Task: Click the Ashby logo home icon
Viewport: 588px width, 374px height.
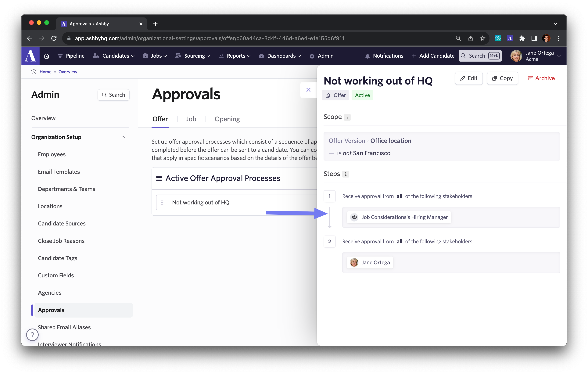Action: tap(30, 56)
